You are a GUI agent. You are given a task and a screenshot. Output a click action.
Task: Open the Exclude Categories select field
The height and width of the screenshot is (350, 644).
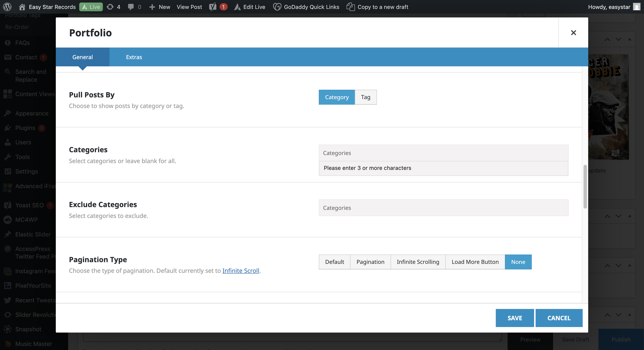pos(443,208)
